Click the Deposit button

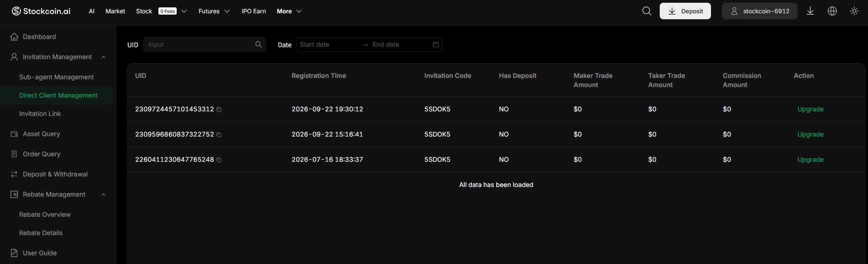click(x=685, y=11)
